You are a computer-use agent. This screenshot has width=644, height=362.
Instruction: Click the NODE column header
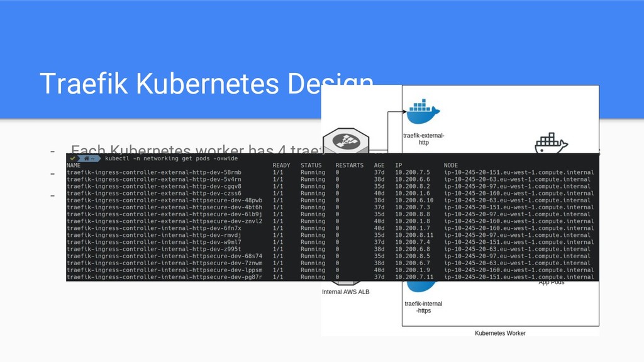tap(450, 165)
